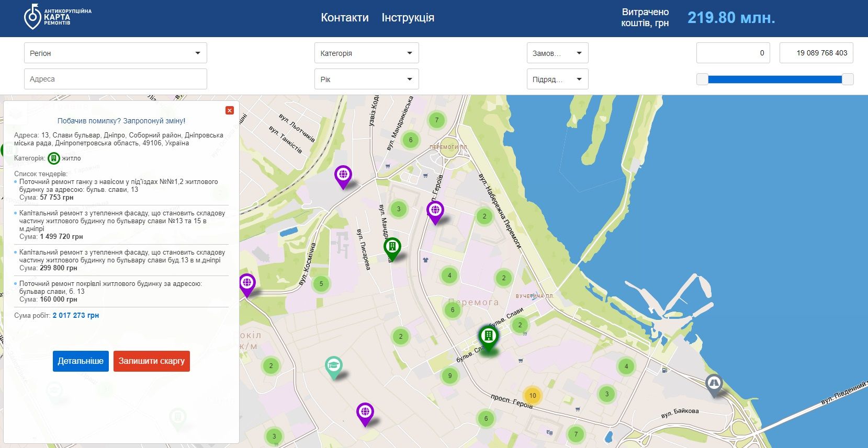868x448 pixels.
Task: Click the teal graduation cap education marker
Action: [x=333, y=366]
